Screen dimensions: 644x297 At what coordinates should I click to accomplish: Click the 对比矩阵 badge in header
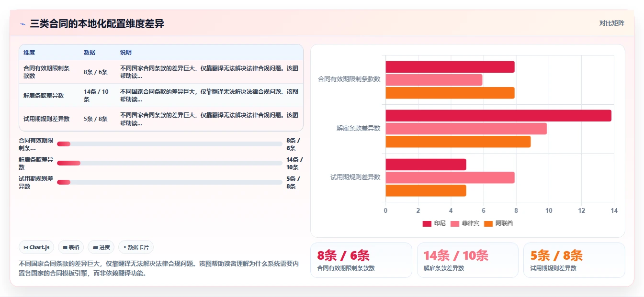click(611, 23)
